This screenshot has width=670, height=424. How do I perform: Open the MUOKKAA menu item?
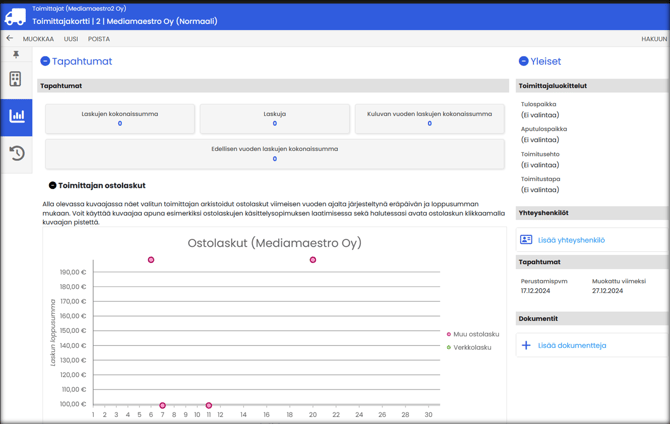pyautogui.click(x=38, y=39)
